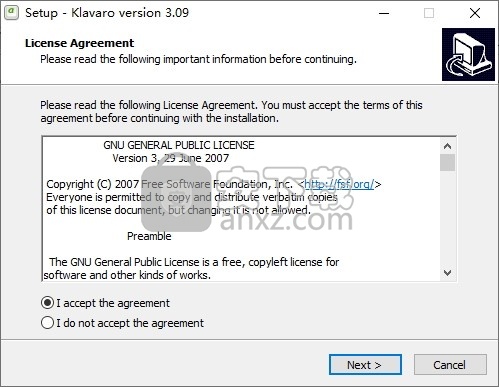Click the license scrollbar down arrow

point(447,273)
